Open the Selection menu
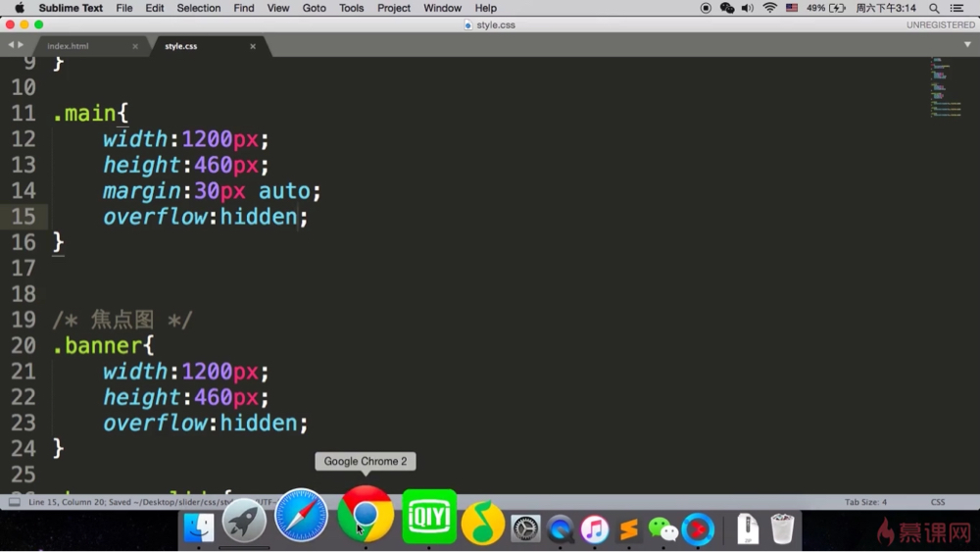The height and width of the screenshot is (552, 980). click(x=199, y=8)
